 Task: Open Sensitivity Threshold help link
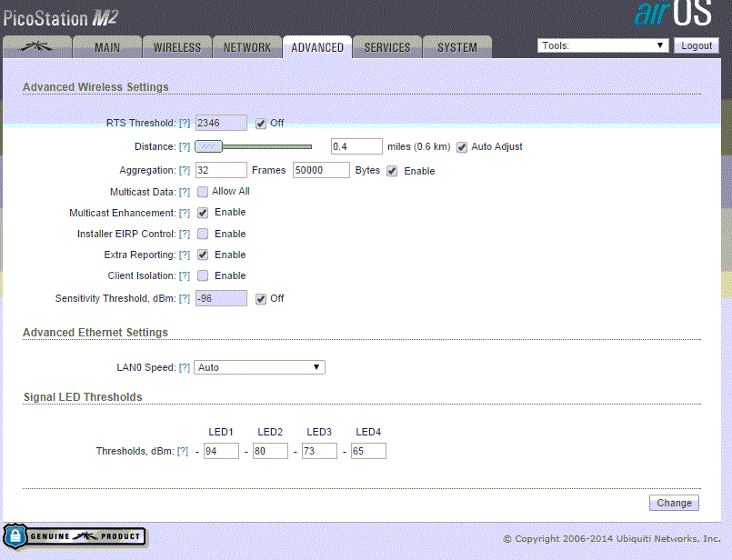[x=185, y=299]
